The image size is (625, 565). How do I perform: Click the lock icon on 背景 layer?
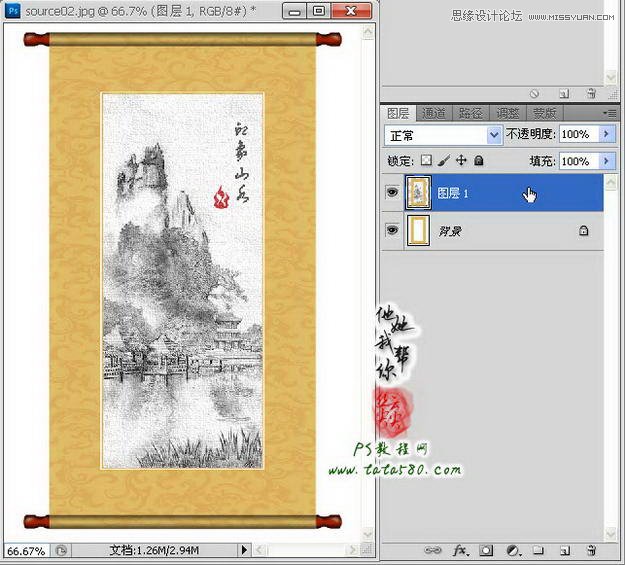(584, 230)
